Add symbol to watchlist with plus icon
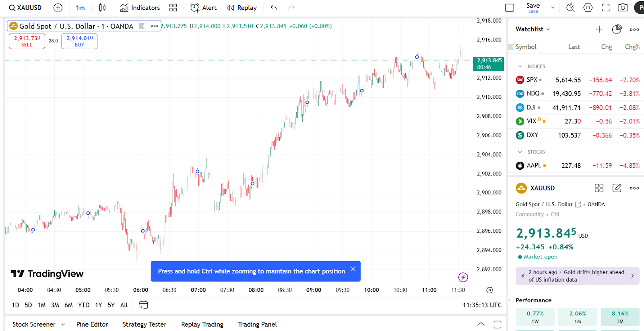The height and width of the screenshot is (331, 644). coord(599,29)
